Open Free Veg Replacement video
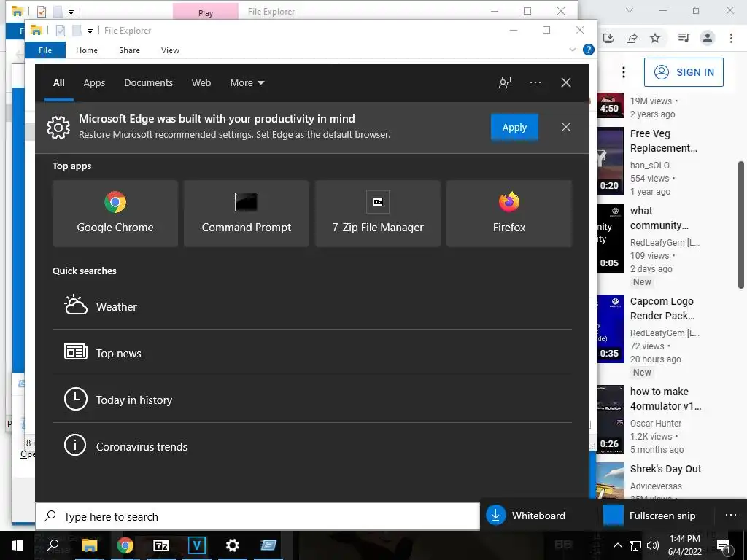Image resolution: width=747 pixels, height=560 pixels. [663, 141]
